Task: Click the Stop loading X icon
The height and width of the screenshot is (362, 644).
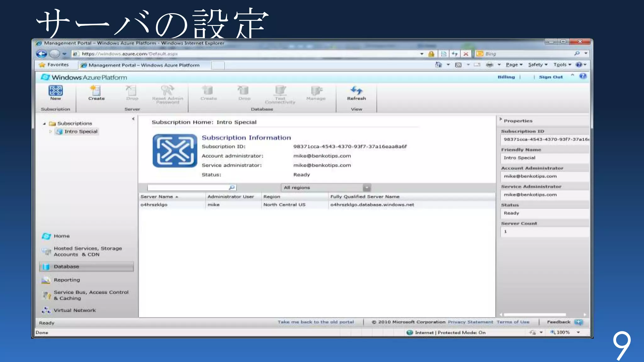Action: (x=466, y=54)
